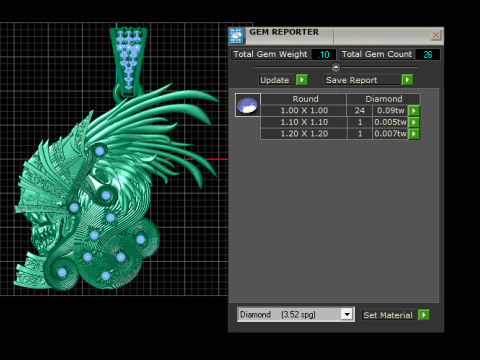Collapse the panel with the round up-arrow button

tap(336, 68)
